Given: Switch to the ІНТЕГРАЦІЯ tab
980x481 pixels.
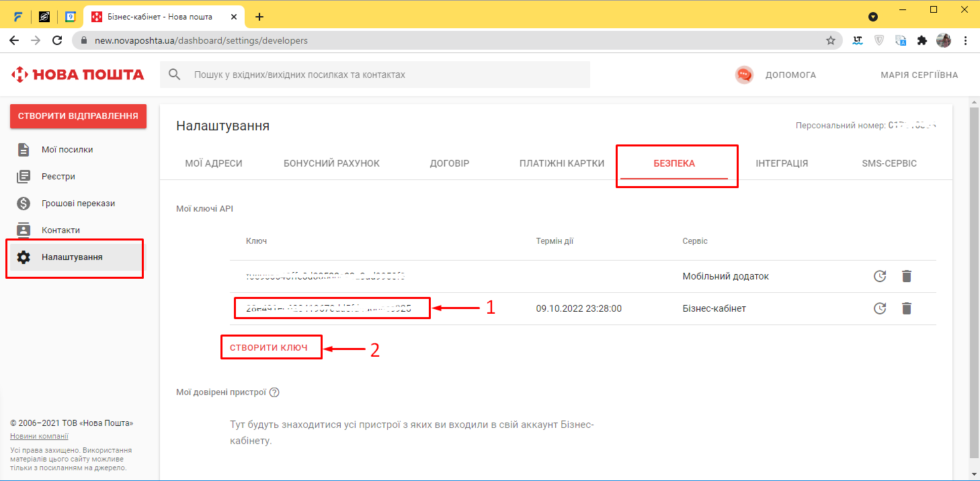Looking at the screenshot, I should (x=781, y=163).
